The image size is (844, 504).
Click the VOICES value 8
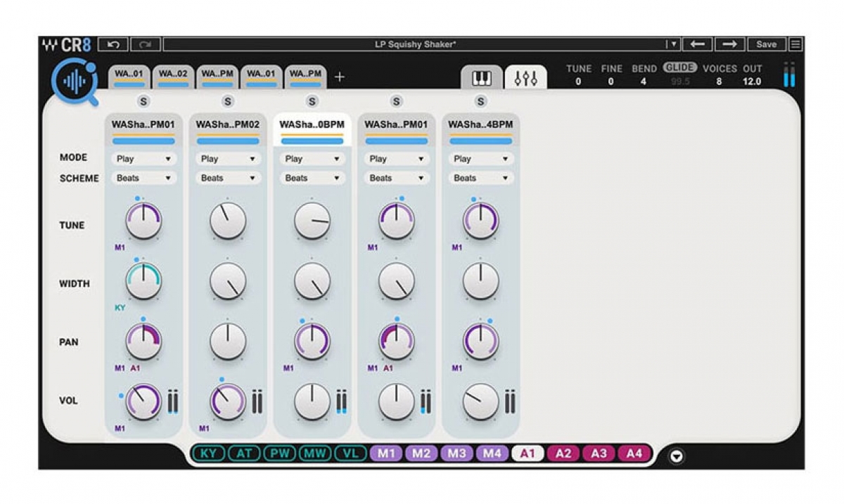point(719,82)
